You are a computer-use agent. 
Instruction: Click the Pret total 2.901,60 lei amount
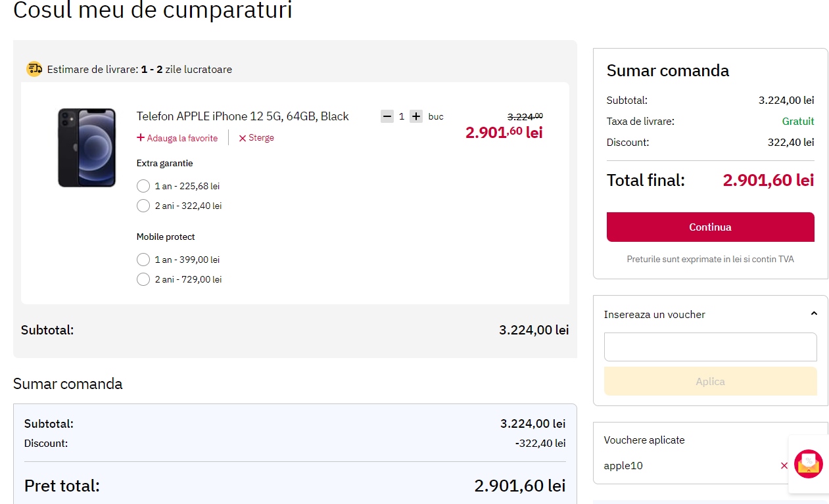520,486
